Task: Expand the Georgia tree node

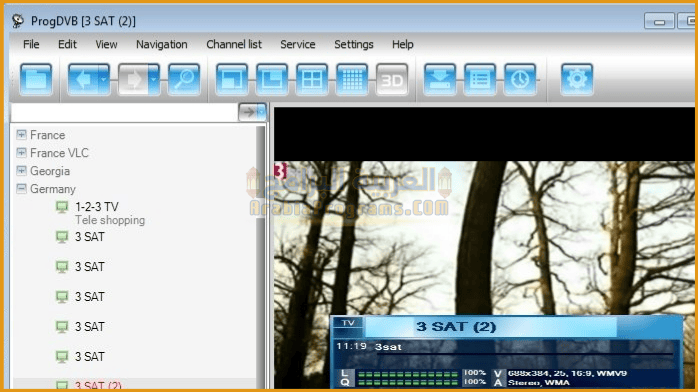Action: pyautogui.click(x=21, y=171)
